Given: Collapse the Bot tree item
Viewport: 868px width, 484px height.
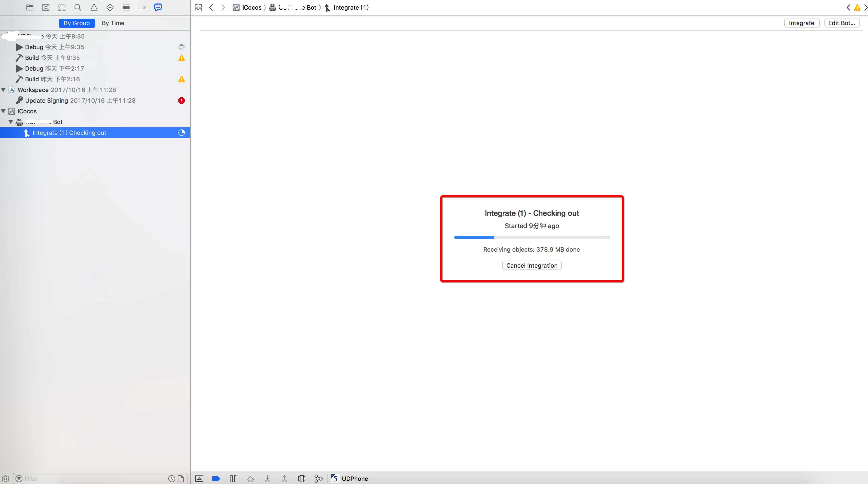Looking at the screenshot, I should 11,122.
